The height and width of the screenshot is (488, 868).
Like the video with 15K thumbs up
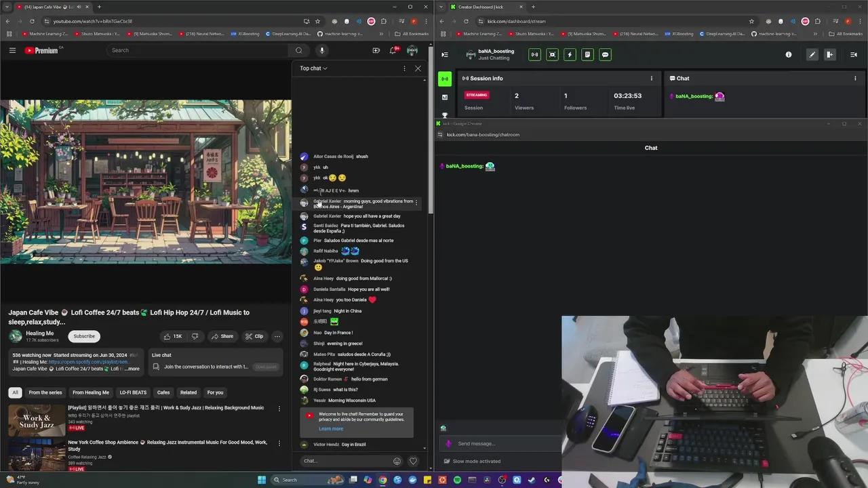pos(172,336)
